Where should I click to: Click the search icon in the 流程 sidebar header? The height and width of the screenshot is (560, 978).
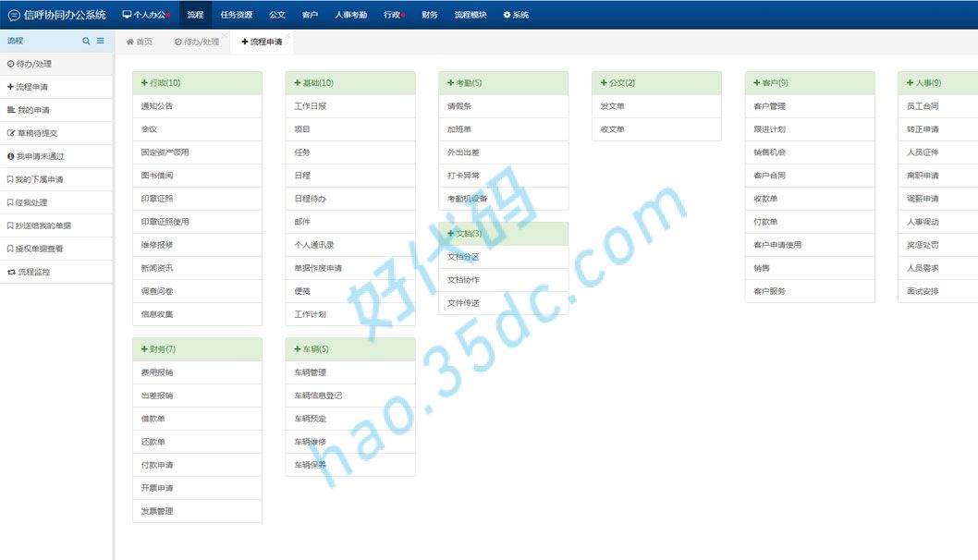(x=86, y=42)
